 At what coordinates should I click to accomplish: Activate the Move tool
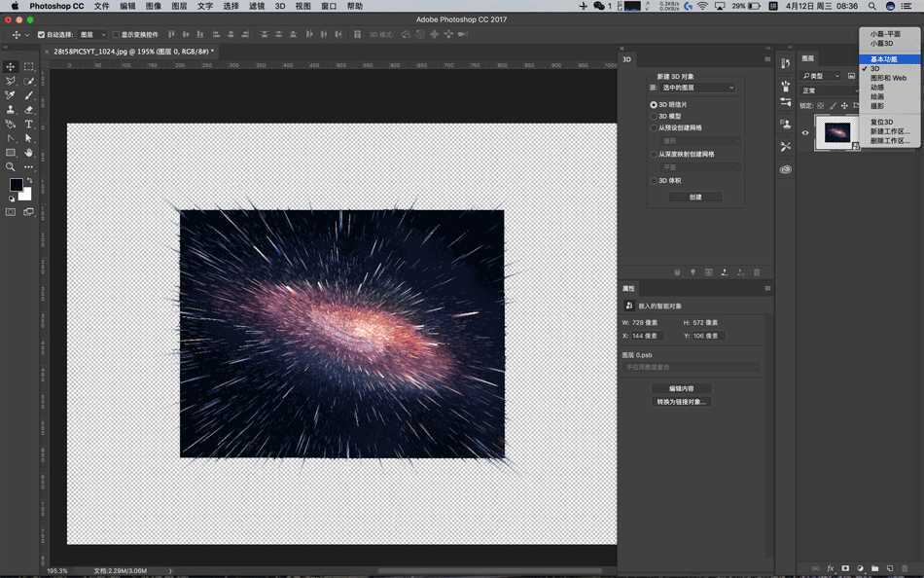(10, 66)
